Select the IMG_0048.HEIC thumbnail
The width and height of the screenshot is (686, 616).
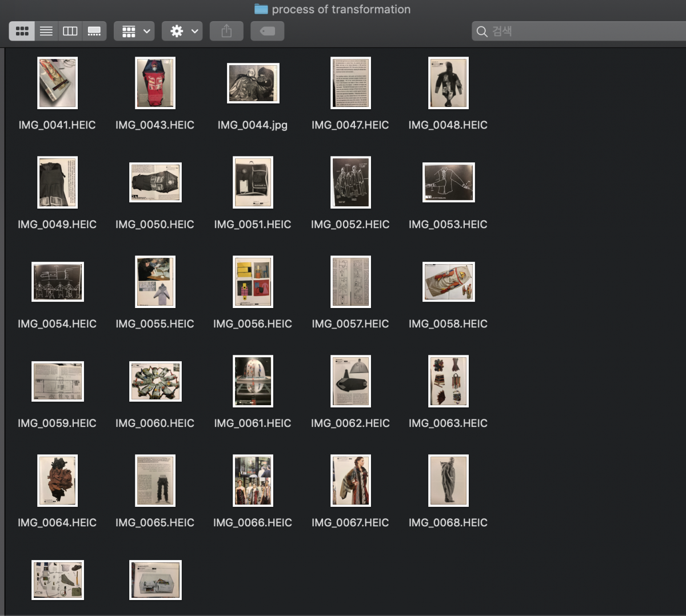tap(448, 83)
